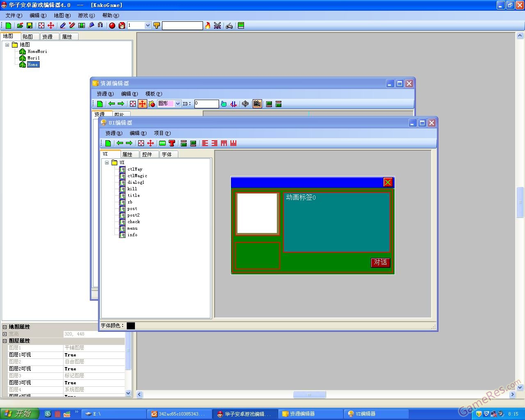Open the layer number dropdown showing 1
525x420 pixels.
[148, 25]
